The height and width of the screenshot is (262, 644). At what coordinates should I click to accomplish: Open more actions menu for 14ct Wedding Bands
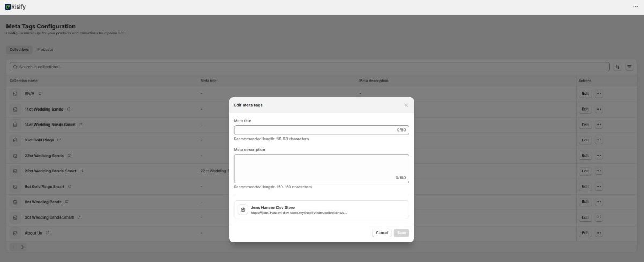click(599, 109)
